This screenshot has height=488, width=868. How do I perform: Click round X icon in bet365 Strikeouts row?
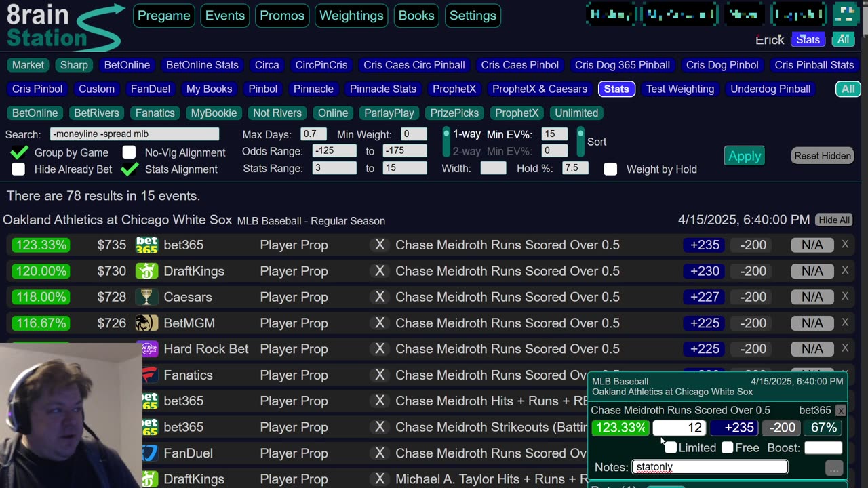[380, 427]
